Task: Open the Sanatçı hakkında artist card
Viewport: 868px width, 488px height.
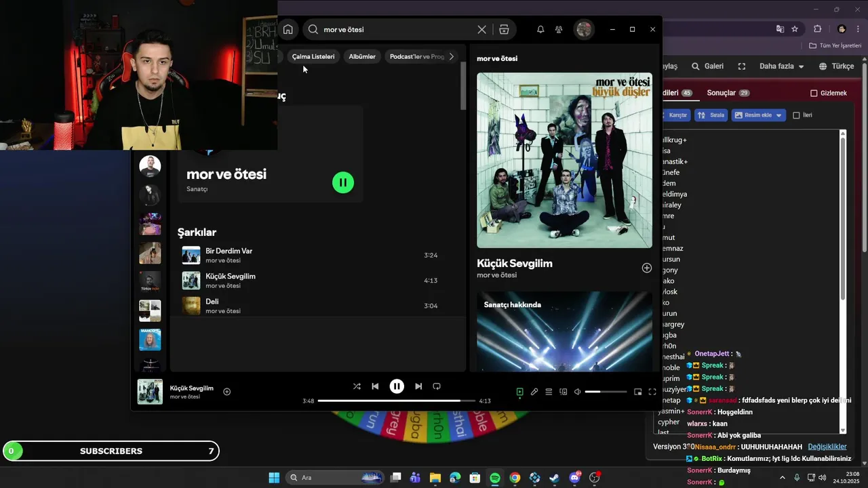Action: (564, 331)
